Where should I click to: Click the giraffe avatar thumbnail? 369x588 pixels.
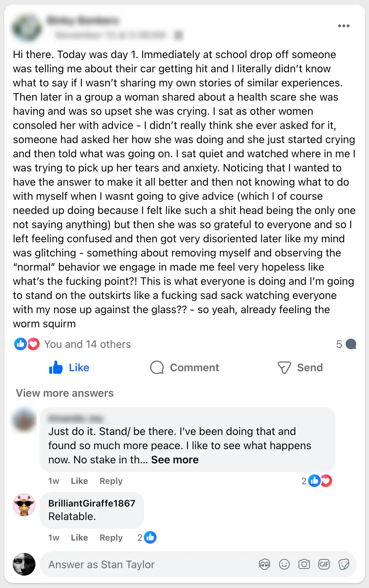click(24, 505)
